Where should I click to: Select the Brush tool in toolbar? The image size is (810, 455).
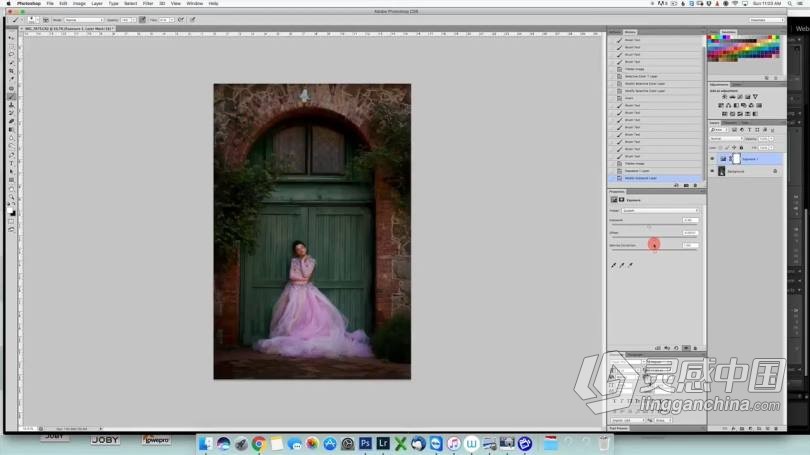coord(11,97)
